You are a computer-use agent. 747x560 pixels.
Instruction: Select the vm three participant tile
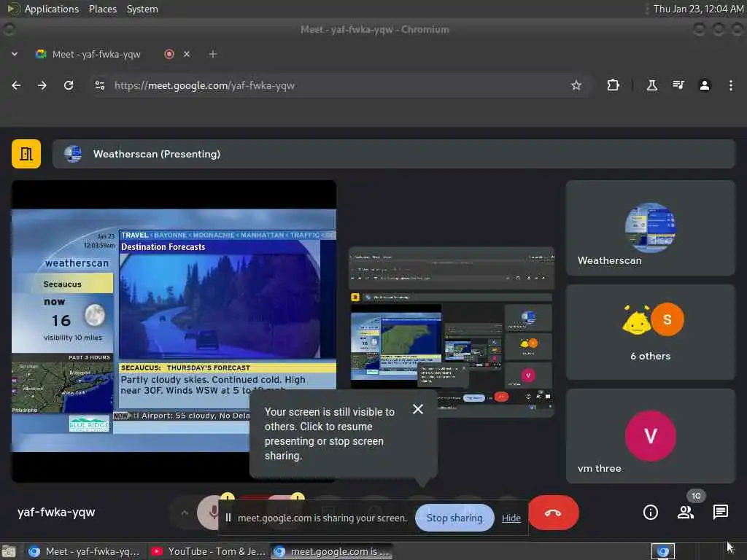650,436
